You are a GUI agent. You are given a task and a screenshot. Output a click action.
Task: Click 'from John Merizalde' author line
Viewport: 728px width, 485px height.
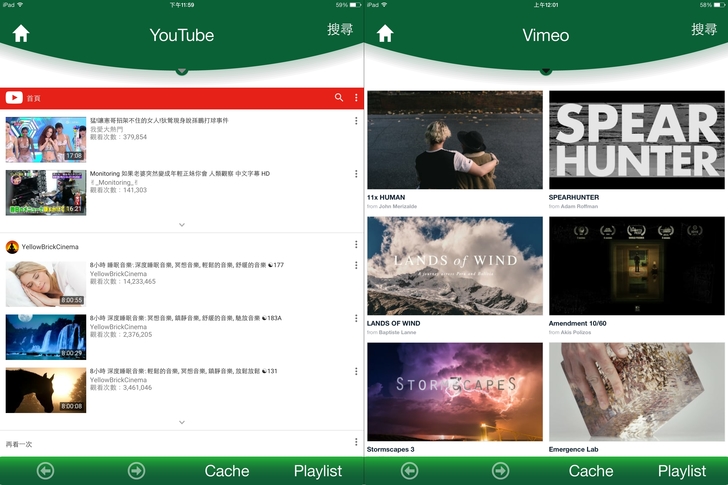[x=392, y=206]
